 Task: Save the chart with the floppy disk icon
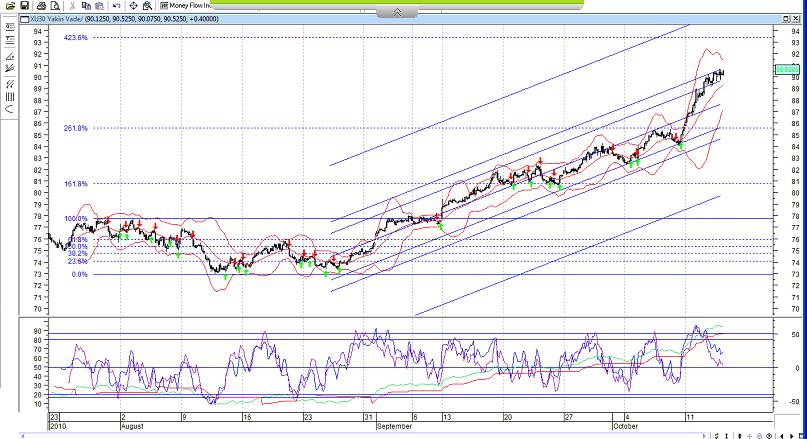pos(24,6)
